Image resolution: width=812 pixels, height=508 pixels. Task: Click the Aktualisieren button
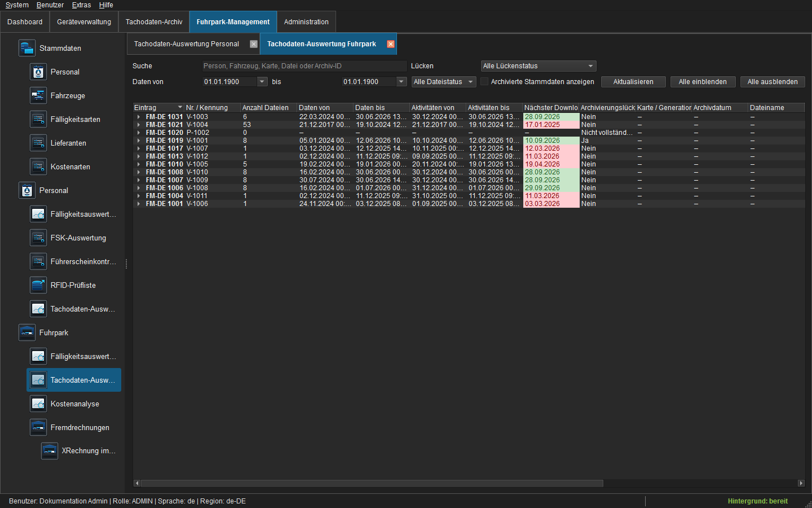pyautogui.click(x=633, y=82)
